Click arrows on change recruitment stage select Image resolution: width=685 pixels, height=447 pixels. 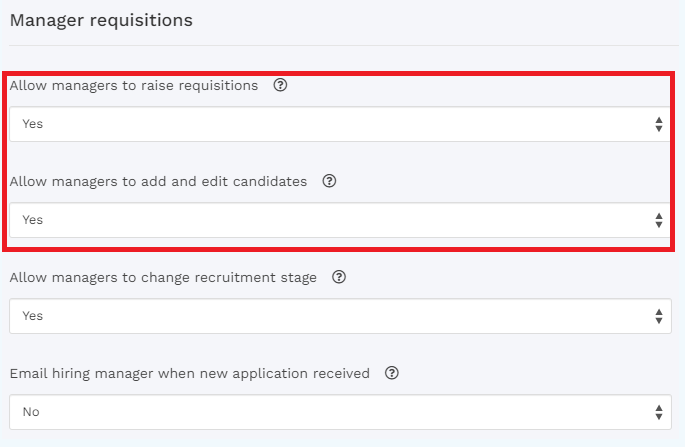[x=658, y=316]
